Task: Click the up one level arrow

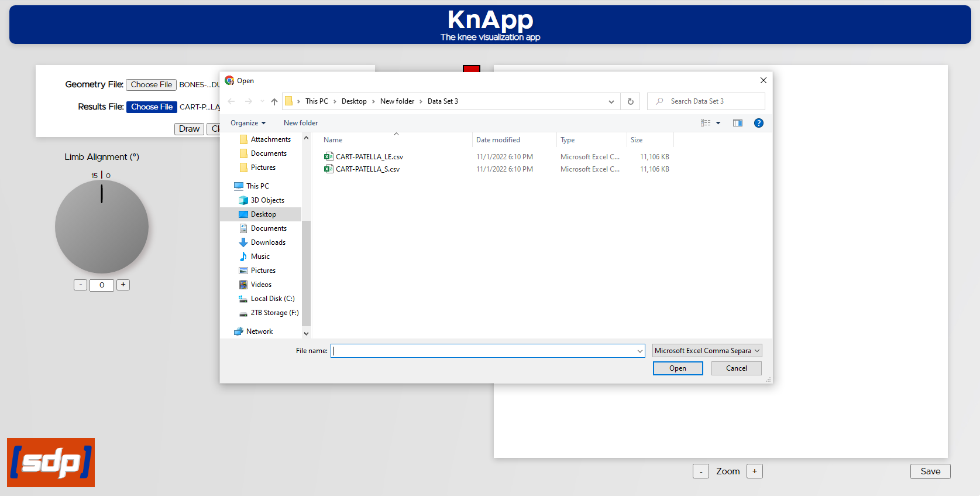Action: tap(274, 101)
